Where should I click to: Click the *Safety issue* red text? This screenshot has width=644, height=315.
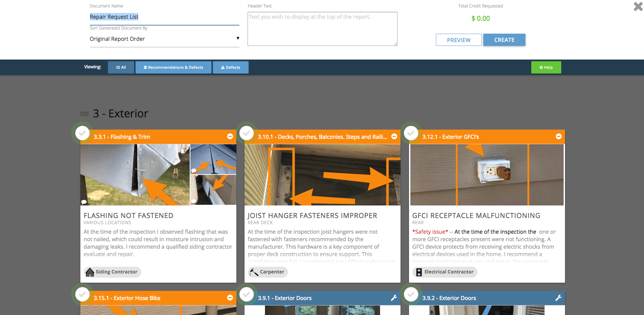point(430,232)
